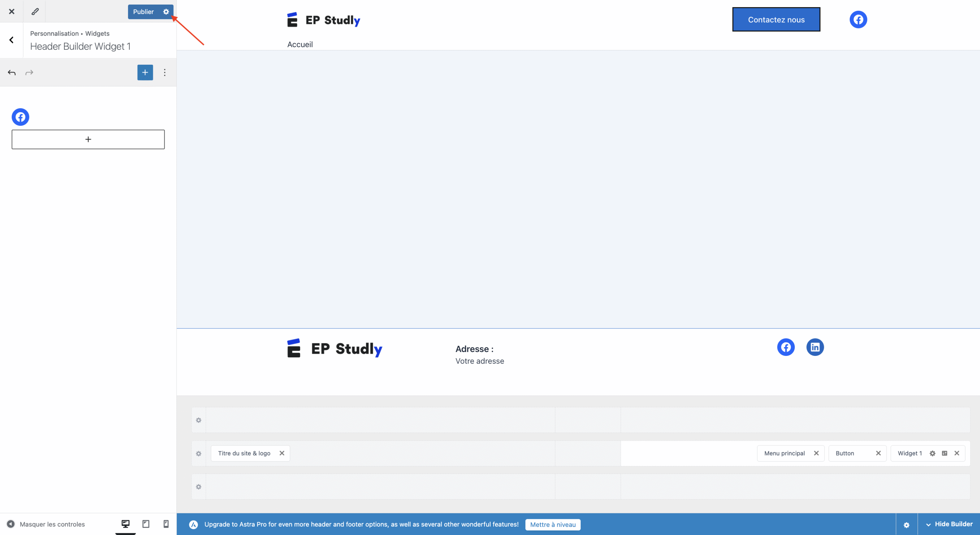Click Mettre à niveau in the upgrade banner
This screenshot has height=535, width=980.
point(552,524)
